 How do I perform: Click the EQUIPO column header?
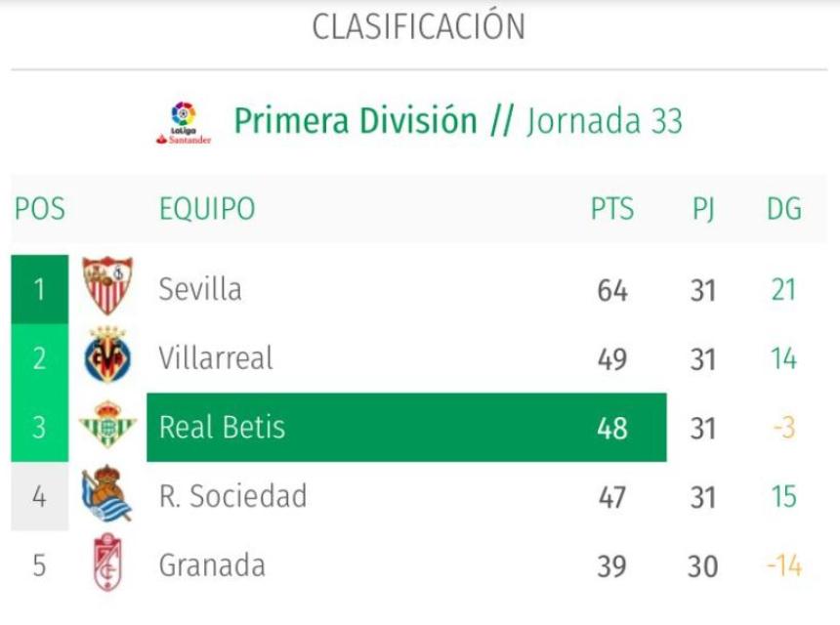(207, 209)
